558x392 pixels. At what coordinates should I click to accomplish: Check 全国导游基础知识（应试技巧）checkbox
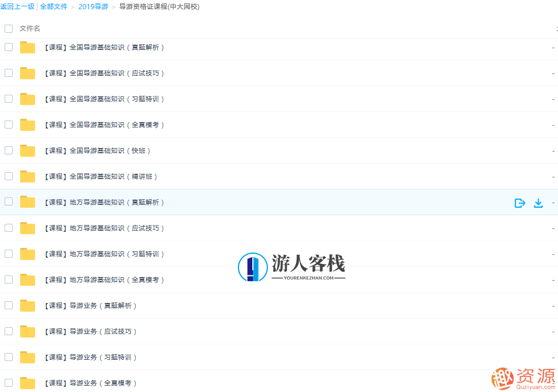[8, 73]
